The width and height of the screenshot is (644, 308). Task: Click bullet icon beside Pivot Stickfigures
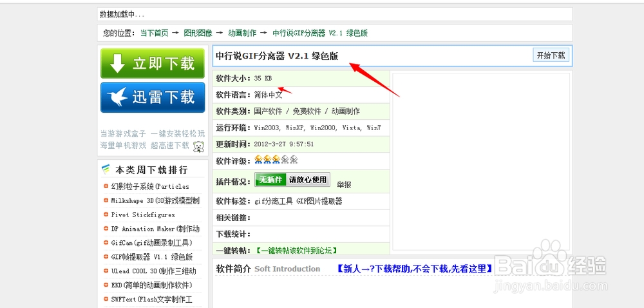click(x=106, y=215)
